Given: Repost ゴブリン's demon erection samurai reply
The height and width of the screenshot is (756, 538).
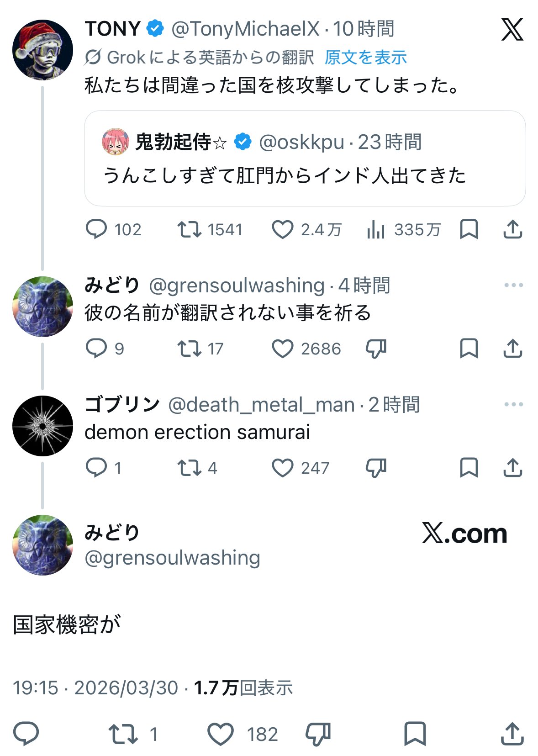Looking at the screenshot, I should [189, 468].
